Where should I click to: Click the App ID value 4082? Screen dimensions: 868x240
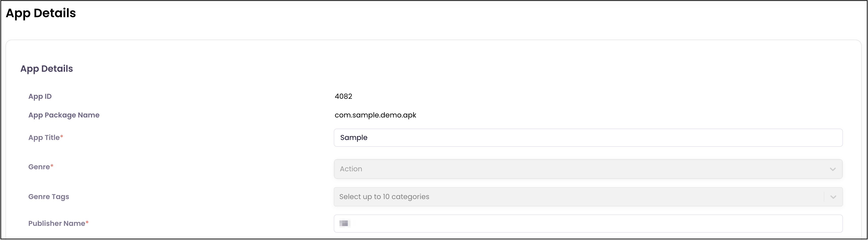point(343,96)
